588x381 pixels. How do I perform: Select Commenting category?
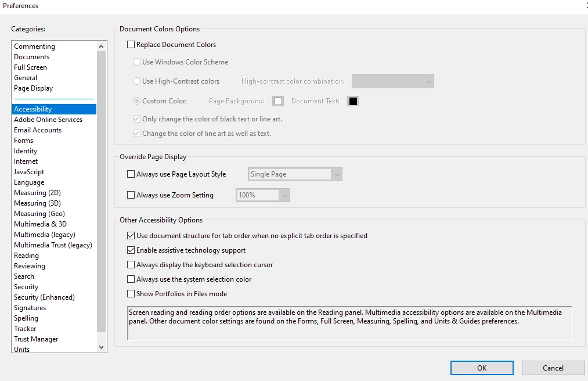pos(54,46)
